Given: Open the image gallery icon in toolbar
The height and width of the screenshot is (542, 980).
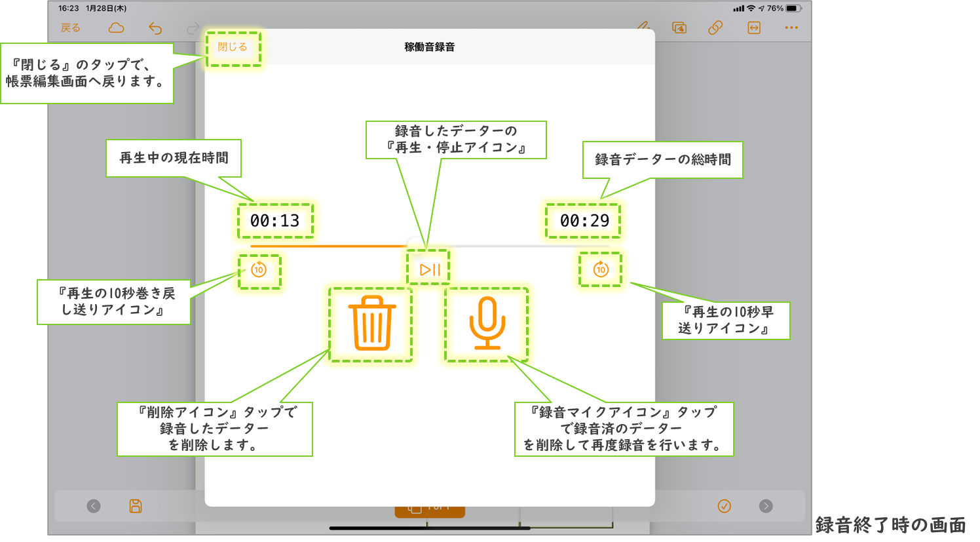Looking at the screenshot, I should (x=679, y=28).
